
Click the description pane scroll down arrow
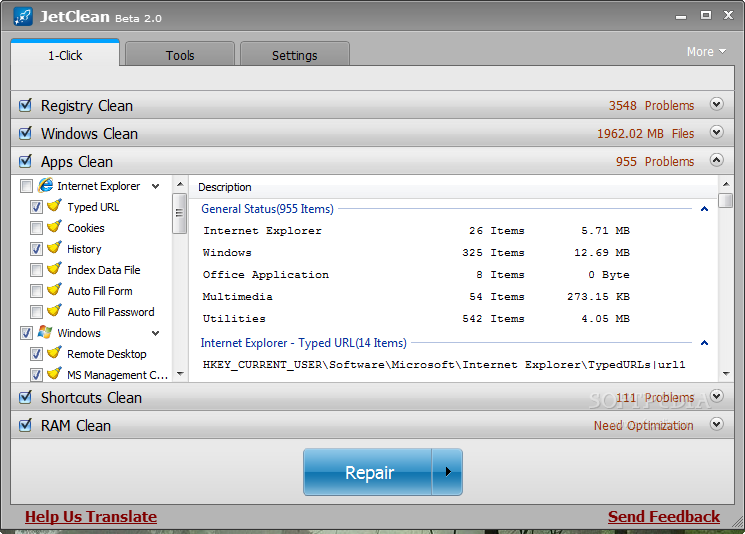tap(726, 374)
